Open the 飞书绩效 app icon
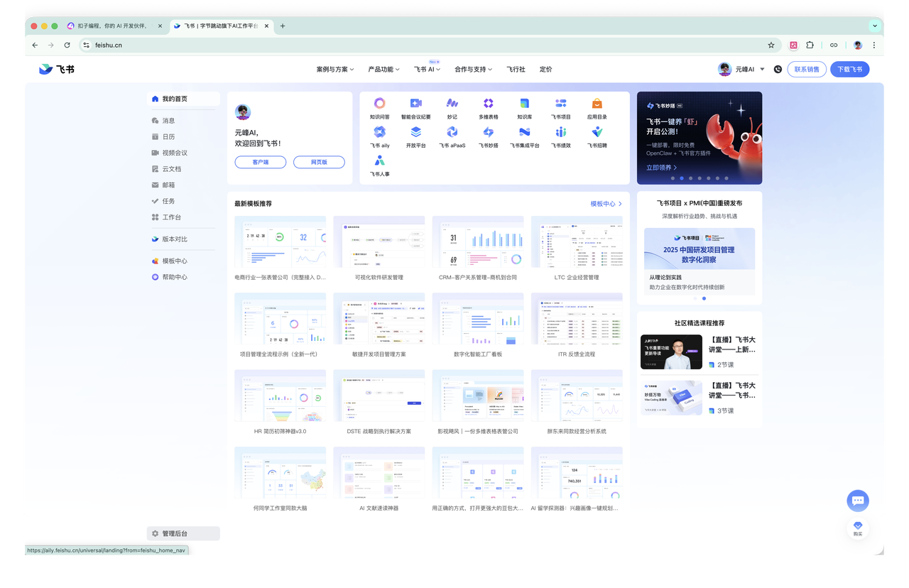 click(560, 132)
